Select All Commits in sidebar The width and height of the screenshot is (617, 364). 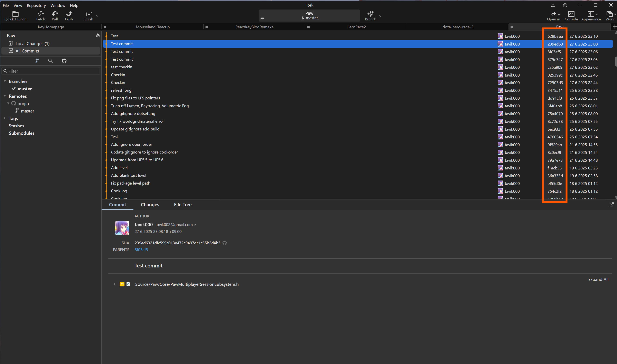[50, 51]
